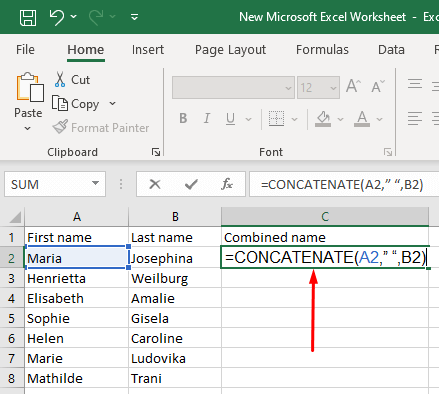Image resolution: width=439 pixels, height=394 pixels.
Task: Click the Paste clipboard icon
Action: (x=30, y=88)
